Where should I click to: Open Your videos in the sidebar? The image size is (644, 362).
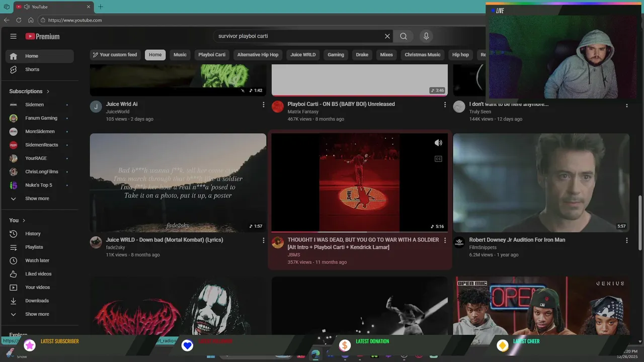(40, 287)
